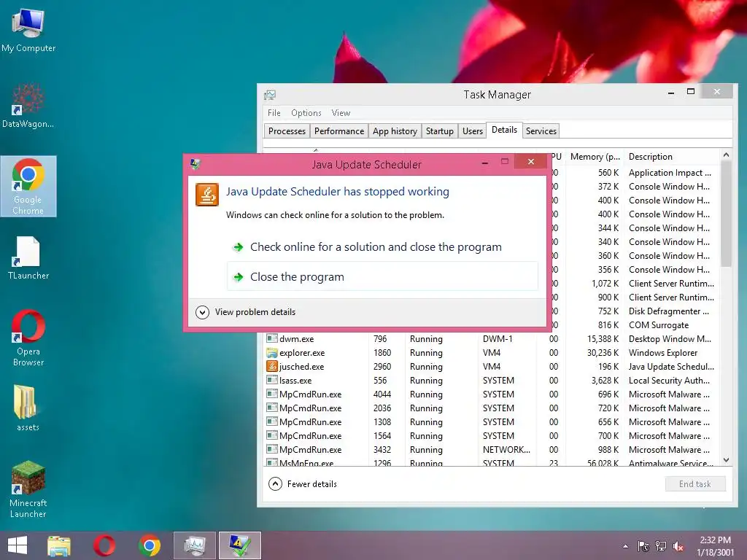The height and width of the screenshot is (560, 747).
Task: Click the Application Impact description
Action: (670, 172)
